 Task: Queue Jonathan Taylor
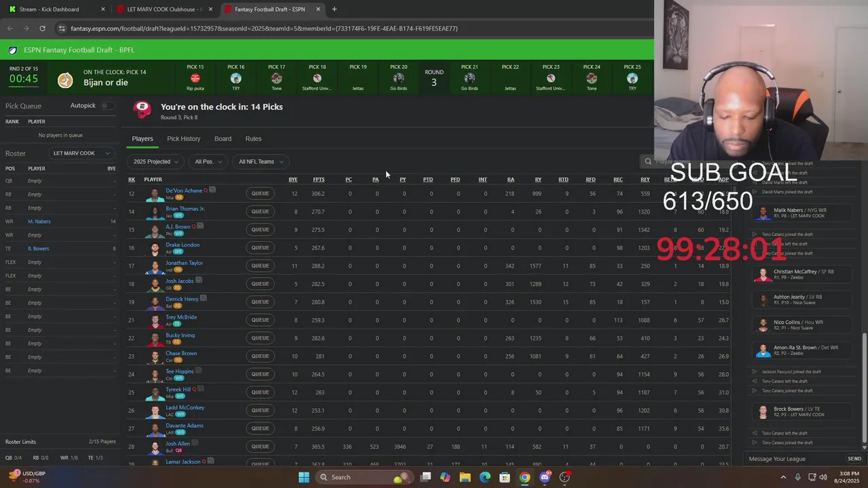tap(260, 266)
